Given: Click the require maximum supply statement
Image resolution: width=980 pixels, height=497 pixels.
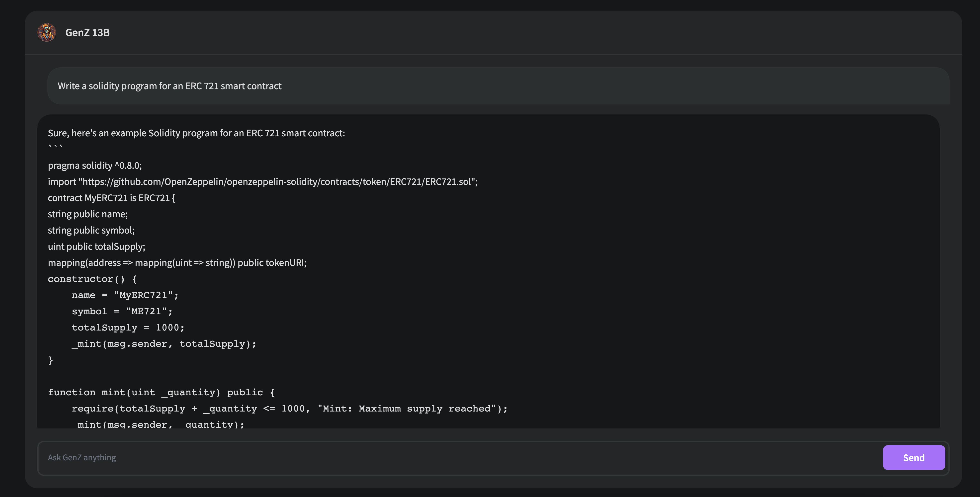Looking at the screenshot, I should pos(289,409).
